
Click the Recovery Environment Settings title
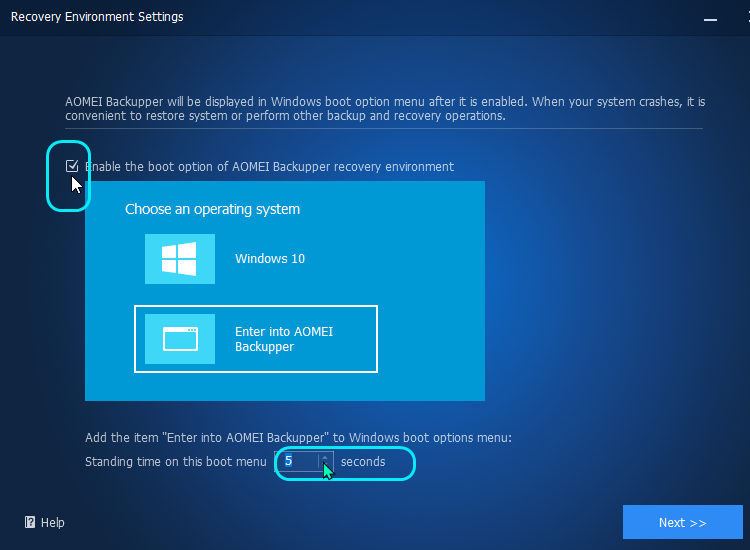[97, 17]
